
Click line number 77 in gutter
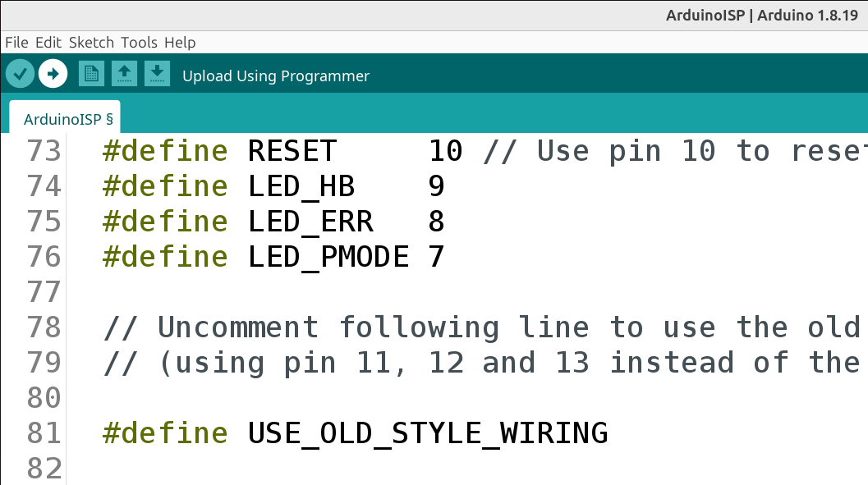point(44,292)
